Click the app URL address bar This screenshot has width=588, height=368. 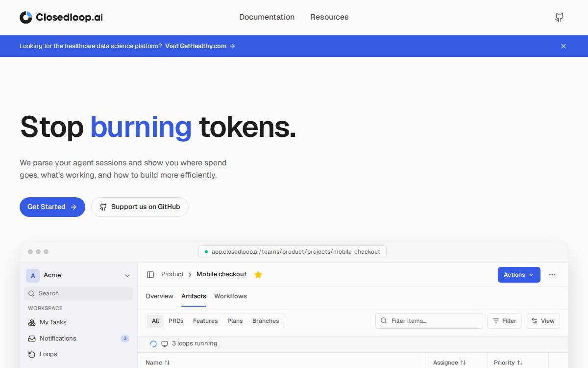pos(293,252)
